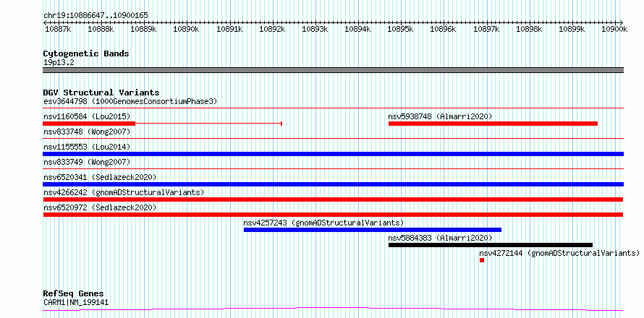Click the red bar of nsv6520972
Image resolution: width=644 pixels, height=318 pixels.
pos(333,215)
